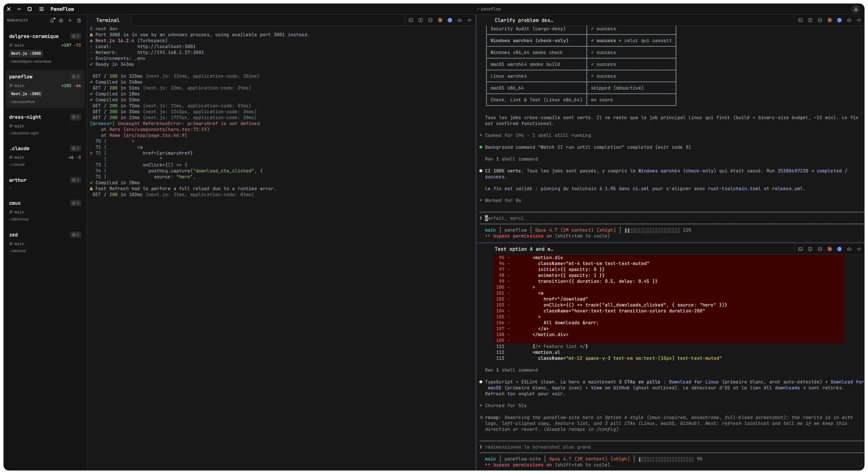868x474 pixels.
Task: Open new terminal icon in Terminal pane toolbar
Action: [411, 20]
